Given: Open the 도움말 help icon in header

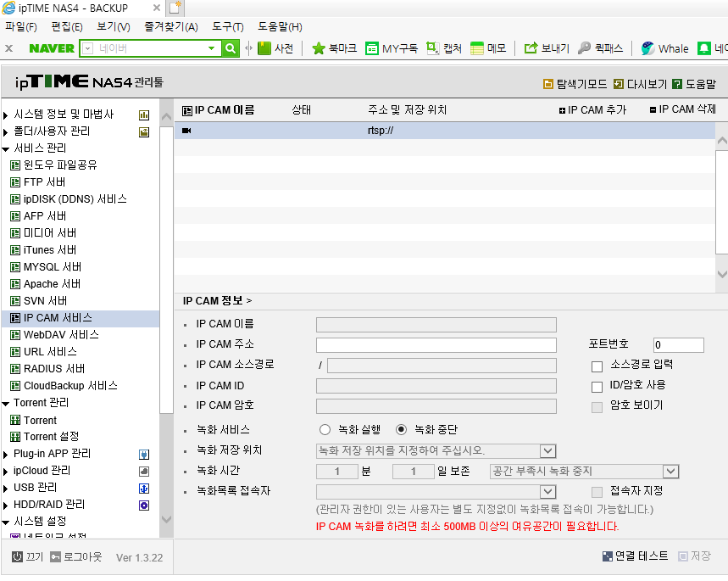Looking at the screenshot, I should (x=677, y=84).
